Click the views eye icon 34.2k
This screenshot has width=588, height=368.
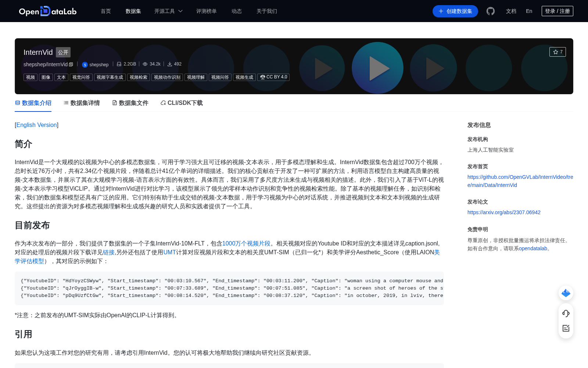[x=145, y=64]
